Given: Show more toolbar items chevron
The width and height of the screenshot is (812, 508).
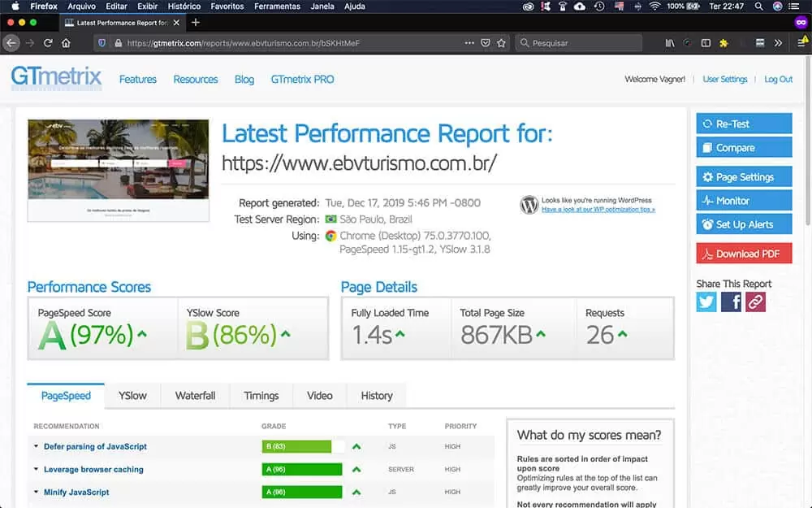Looking at the screenshot, I should point(778,43).
